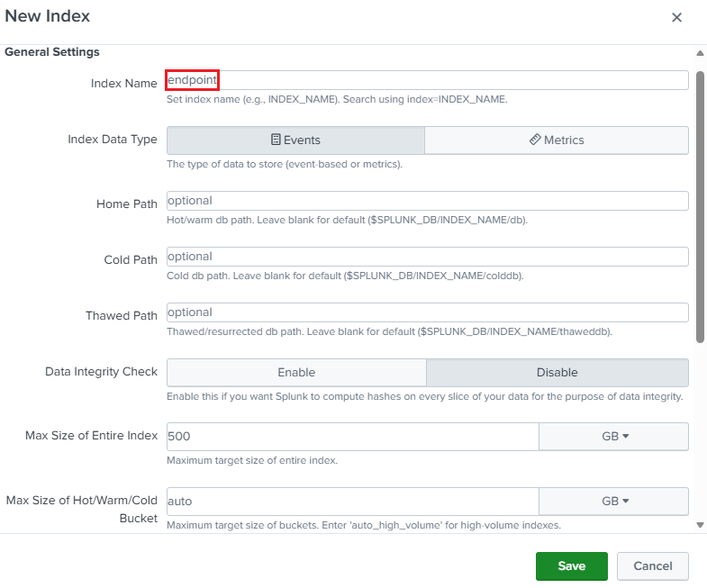Click 'The type of data to store' help text
The height and width of the screenshot is (588, 707).
point(285,164)
